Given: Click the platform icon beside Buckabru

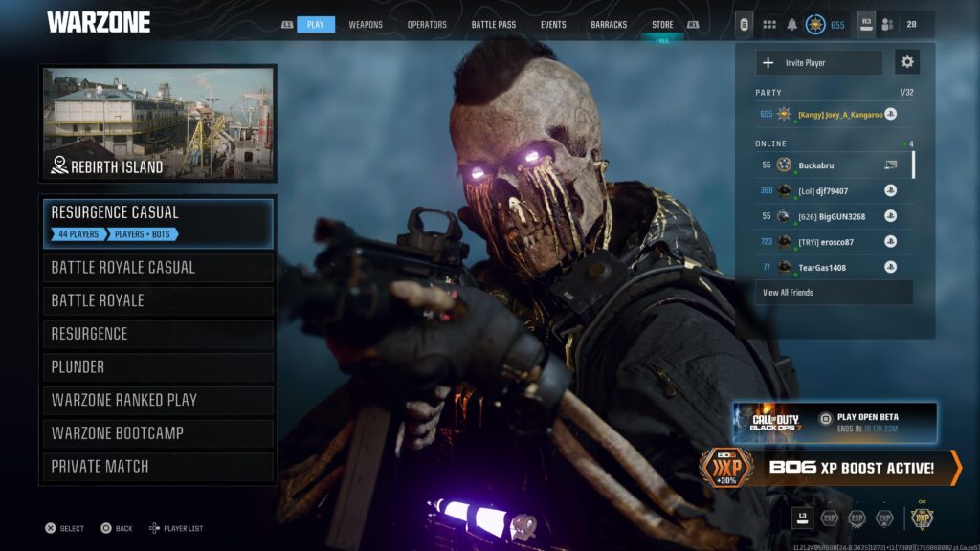Looking at the screenshot, I should pos(891,165).
